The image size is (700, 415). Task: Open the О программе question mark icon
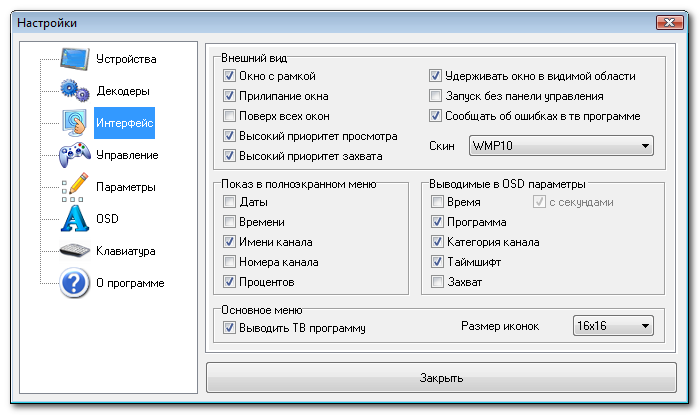click(75, 282)
